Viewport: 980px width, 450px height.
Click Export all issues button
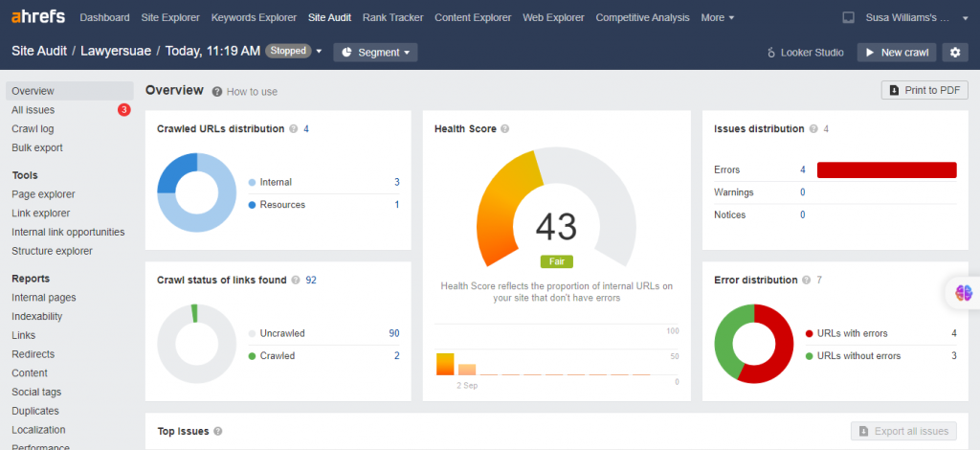tap(903, 431)
